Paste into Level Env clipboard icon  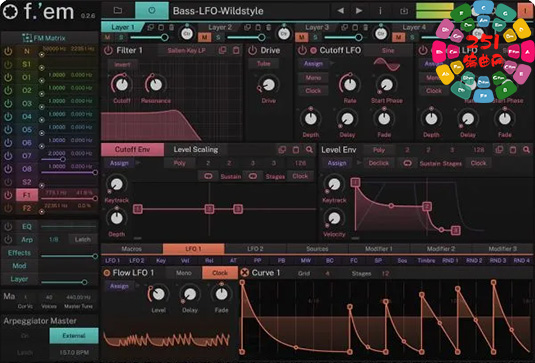pyautogui.click(x=513, y=149)
